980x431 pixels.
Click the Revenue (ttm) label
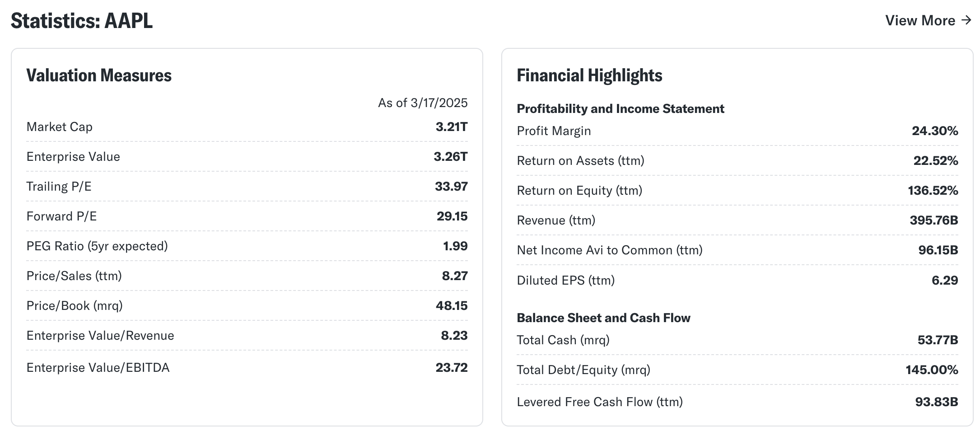coord(556,220)
